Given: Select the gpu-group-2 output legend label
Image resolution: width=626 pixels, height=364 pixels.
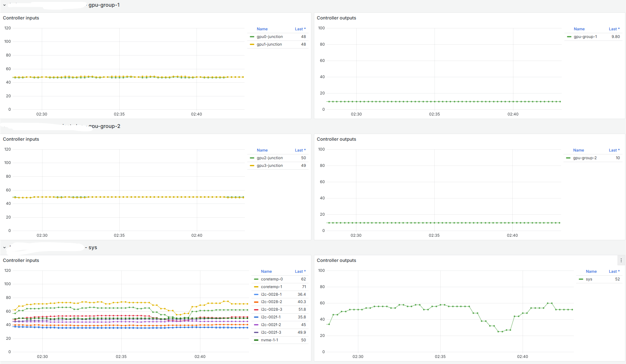Looking at the screenshot, I should pos(585,158).
